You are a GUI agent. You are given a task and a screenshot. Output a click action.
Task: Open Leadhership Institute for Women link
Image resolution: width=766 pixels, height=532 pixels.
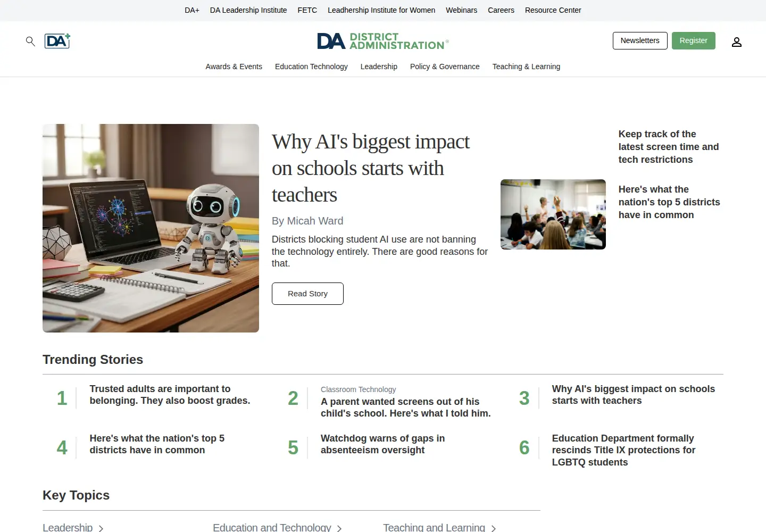[381, 10]
